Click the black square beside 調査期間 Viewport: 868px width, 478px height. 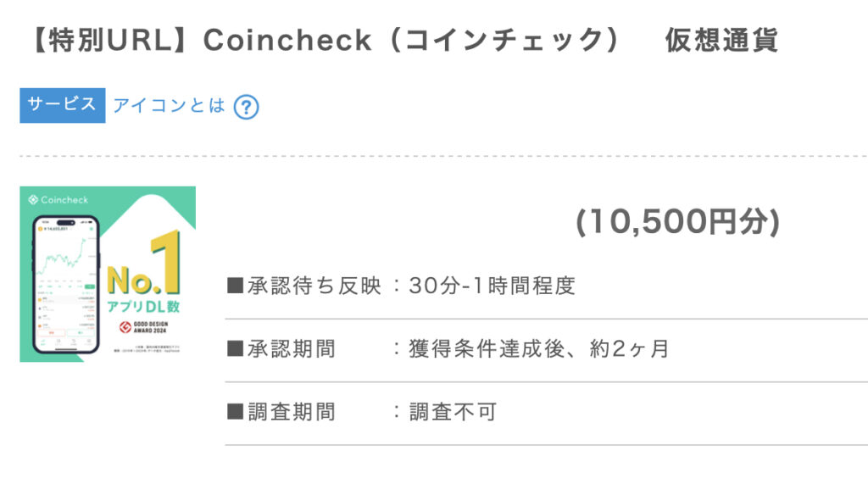coord(236,412)
